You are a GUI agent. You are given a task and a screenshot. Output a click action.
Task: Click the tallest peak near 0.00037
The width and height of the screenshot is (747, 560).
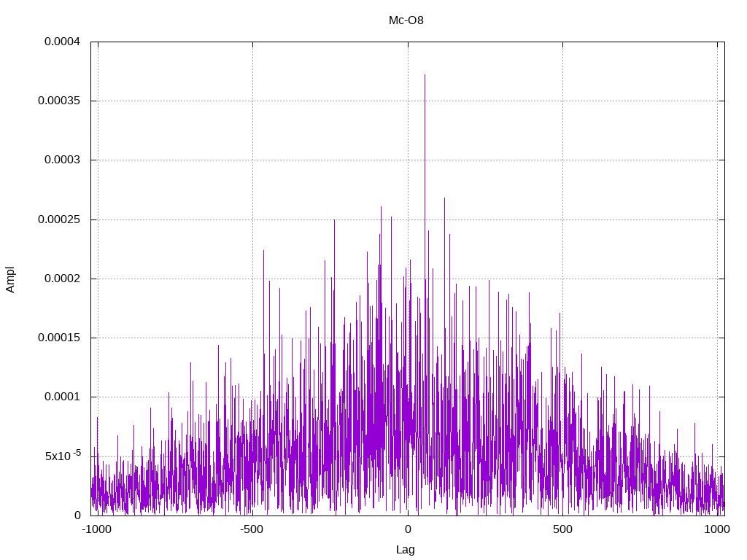tap(425, 75)
